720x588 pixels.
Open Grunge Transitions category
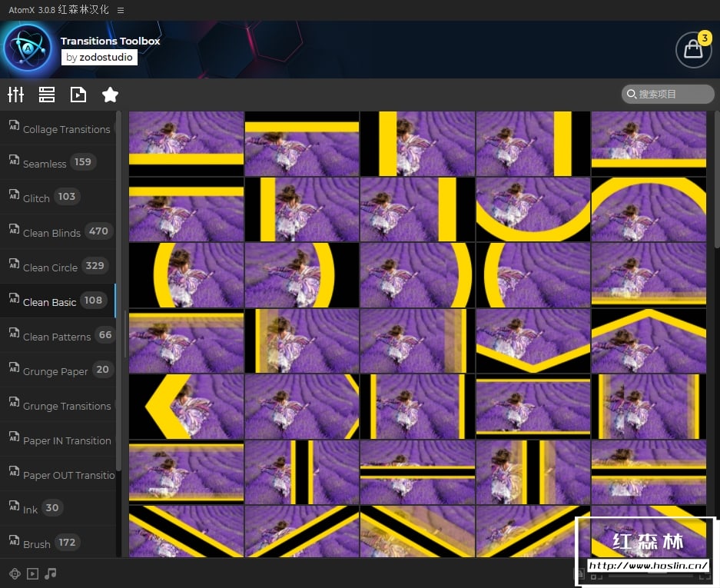pyautogui.click(x=58, y=405)
